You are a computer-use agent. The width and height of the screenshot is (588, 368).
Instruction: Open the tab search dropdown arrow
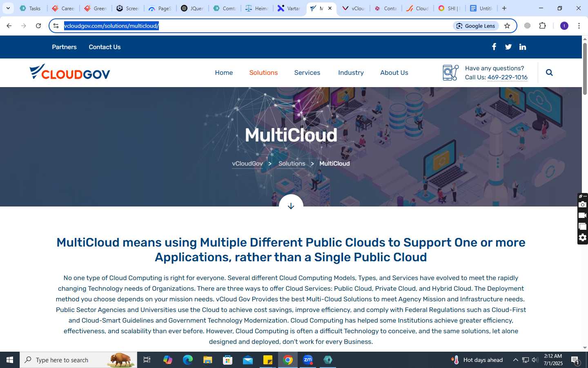click(8, 8)
